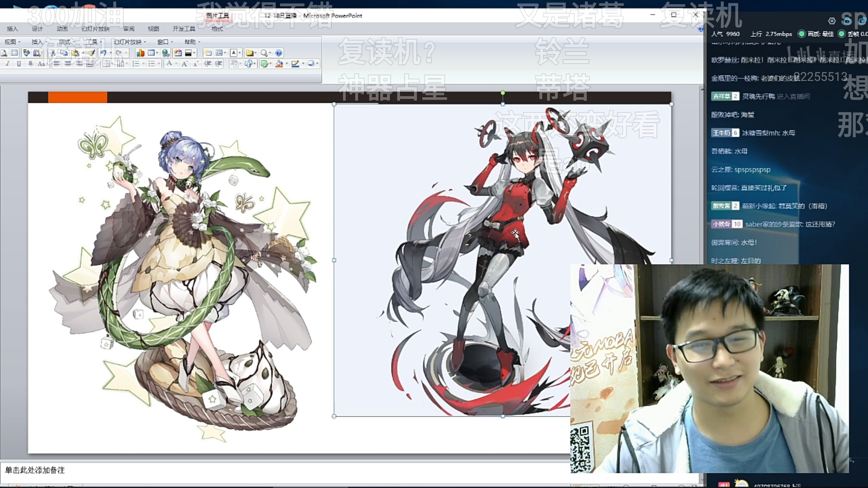Open the Shadow Effects icon
This screenshot has height=488, width=868.
point(311,64)
